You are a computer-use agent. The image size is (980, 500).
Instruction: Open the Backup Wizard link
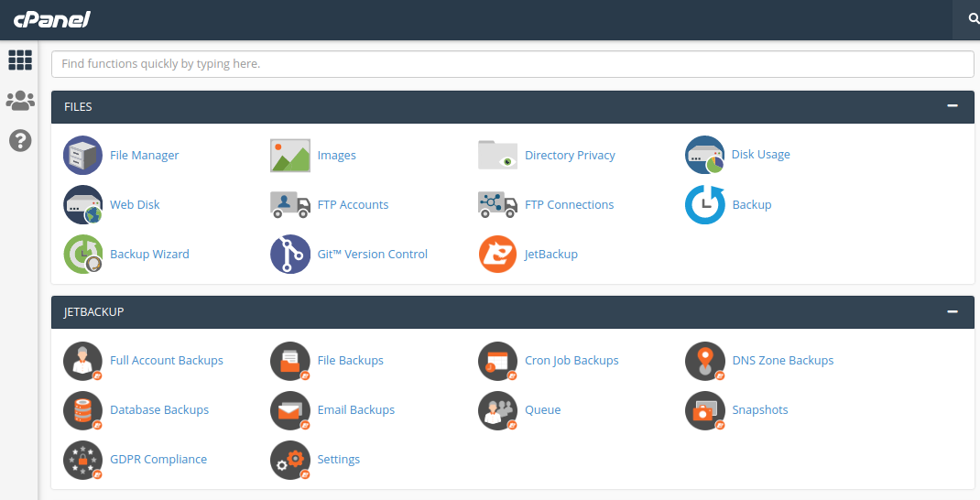pos(149,254)
